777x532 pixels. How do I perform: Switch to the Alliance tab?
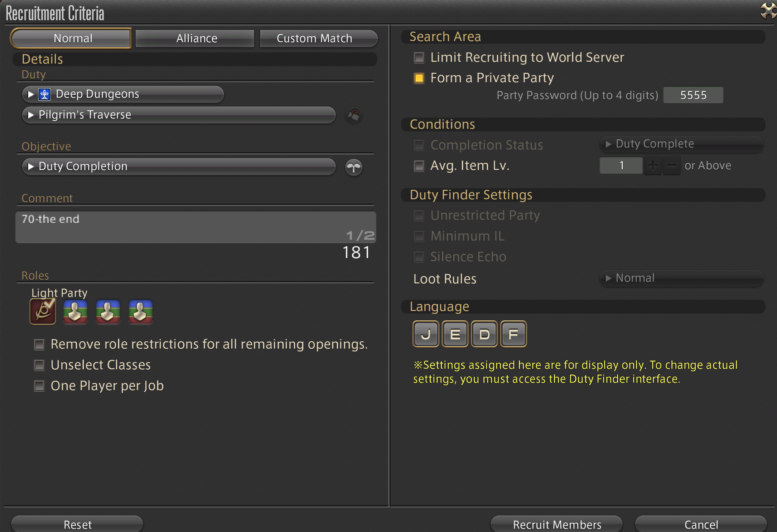click(196, 38)
